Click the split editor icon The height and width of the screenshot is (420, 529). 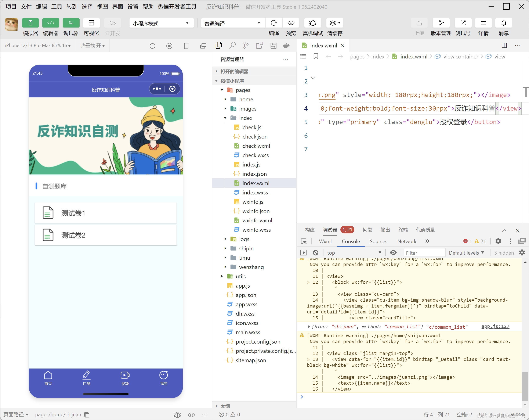[504, 45]
